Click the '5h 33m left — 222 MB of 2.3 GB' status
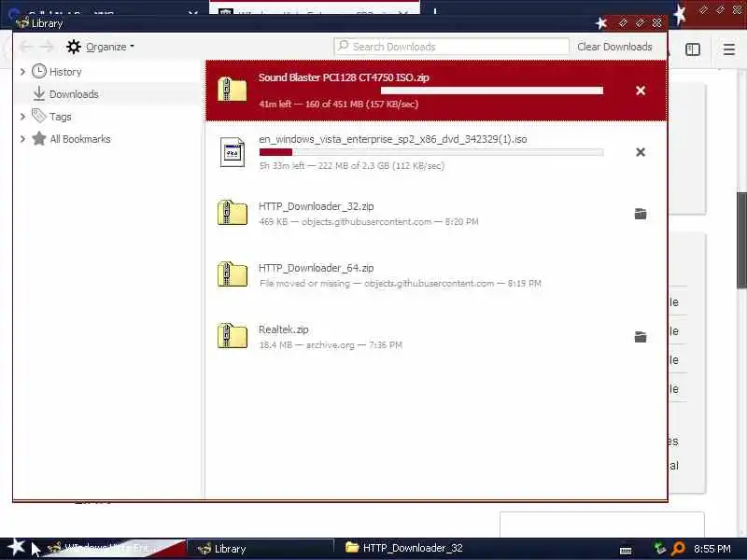The width and height of the screenshot is (747, 560). point(352,166)
